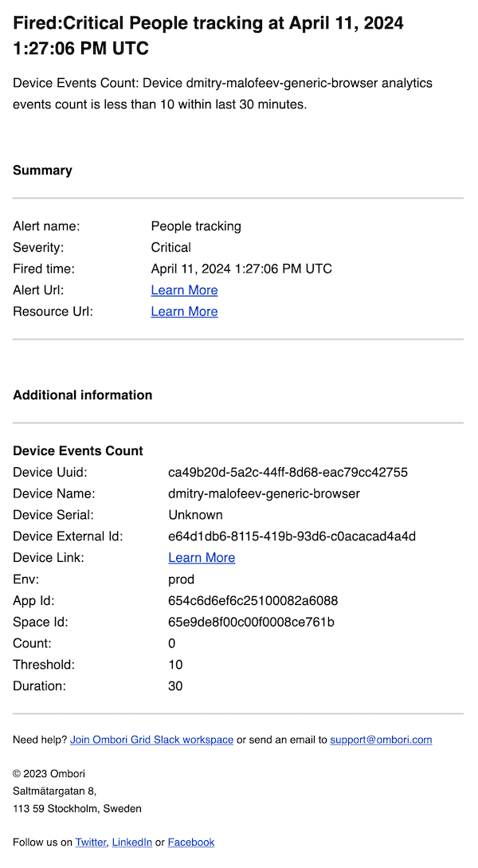Viewport: 478px width, 868px height.
Task: Click the Threshold value 10
Action: click(175, 665)
